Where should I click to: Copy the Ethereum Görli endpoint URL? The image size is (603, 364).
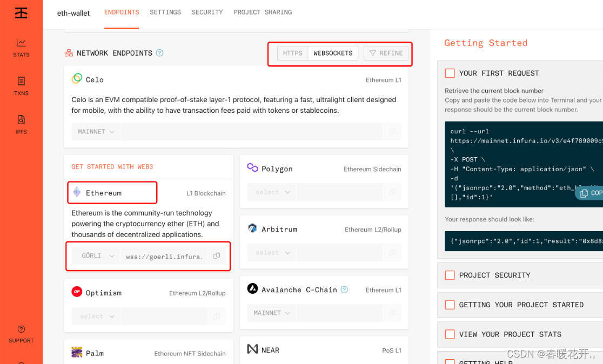point(217,255)
